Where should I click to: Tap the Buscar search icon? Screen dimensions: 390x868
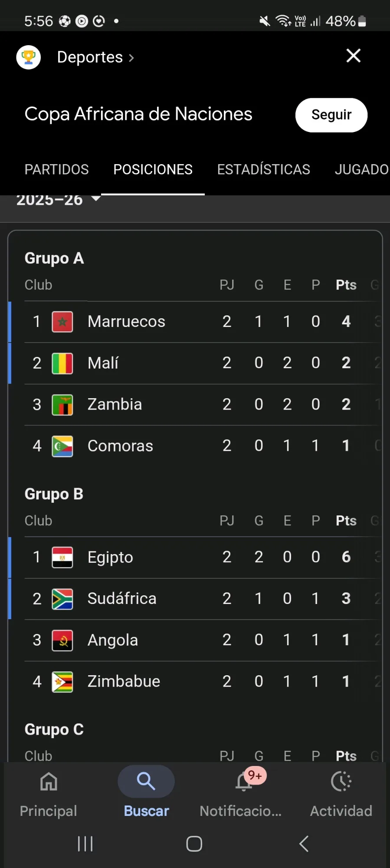click(x=146, y=782)
